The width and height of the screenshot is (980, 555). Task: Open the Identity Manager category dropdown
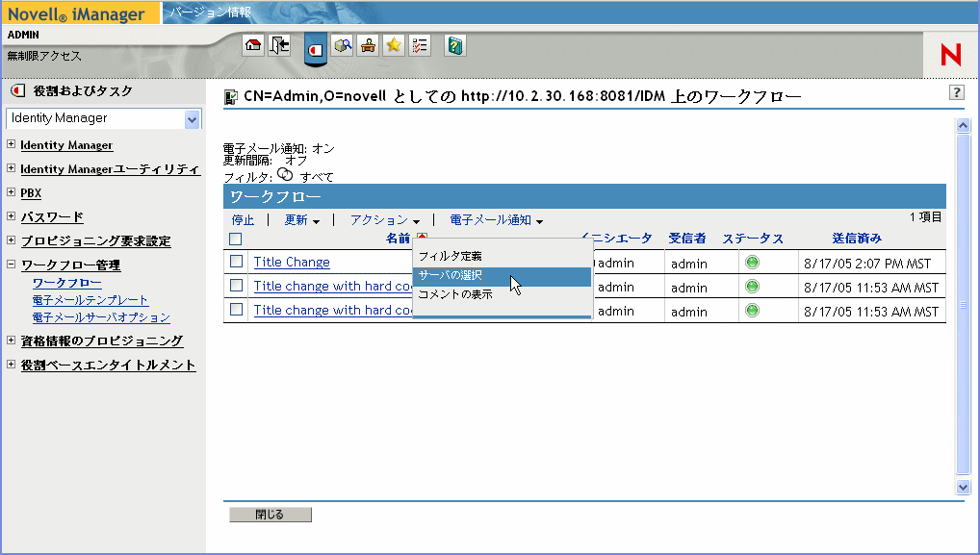click(x=192, y=118)
